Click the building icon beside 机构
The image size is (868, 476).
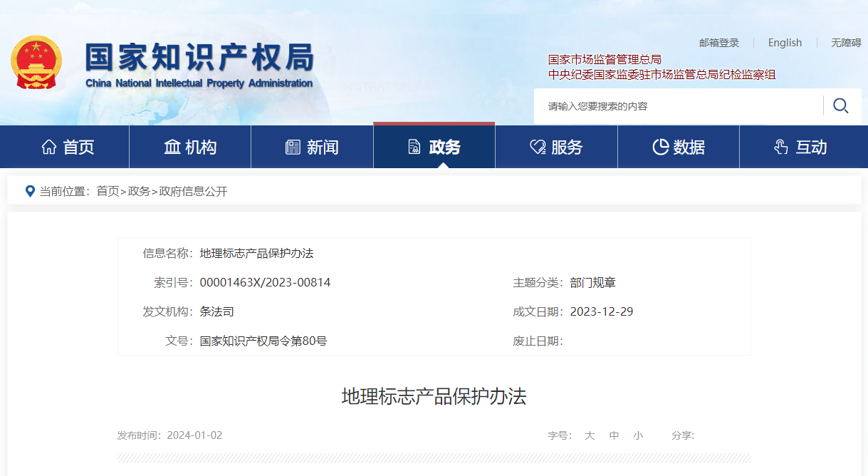[172, 148]
